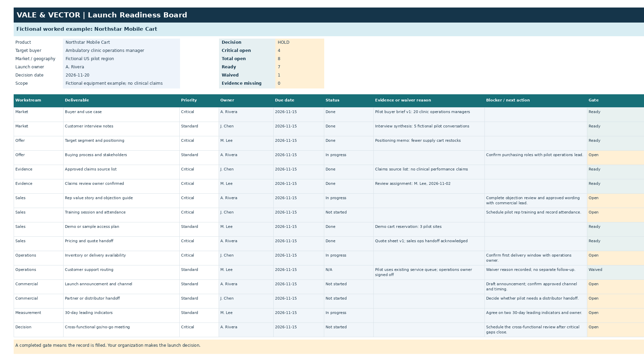Viewport: 644px width, 357px height.
Task: Click the Due date column header
Action: click(x=299, y=100)
